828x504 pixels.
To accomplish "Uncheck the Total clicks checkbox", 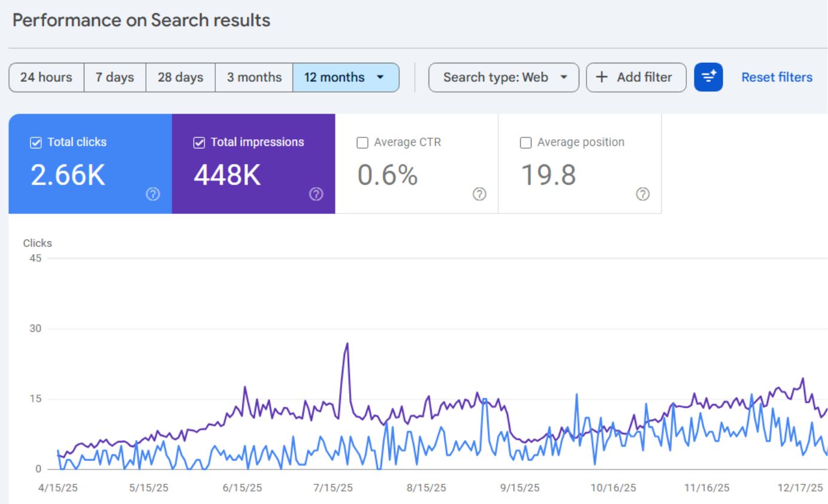I will [x=36, y=143].
